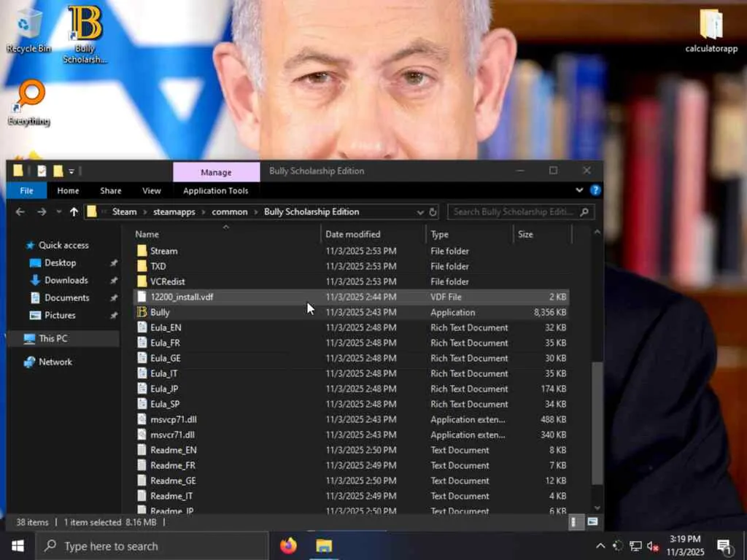Open the Application Tools tab
747x560 pixels.
click(x=216, y=190)
